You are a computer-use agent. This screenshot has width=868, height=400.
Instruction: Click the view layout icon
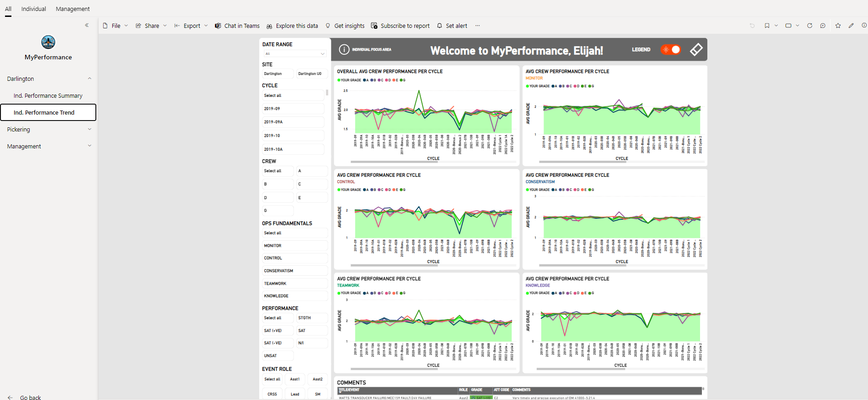pos(788,26)
